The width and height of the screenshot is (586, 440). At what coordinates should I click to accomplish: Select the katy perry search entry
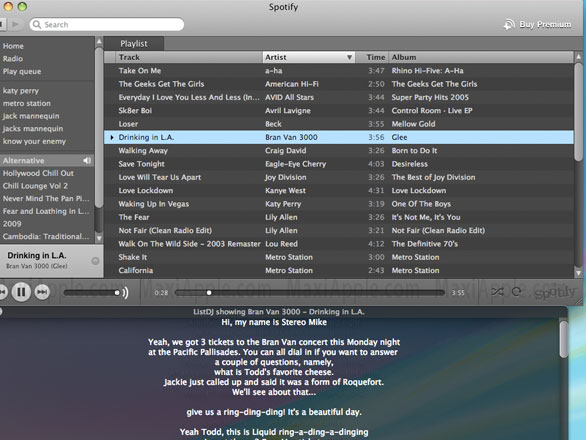pos(21,91)
